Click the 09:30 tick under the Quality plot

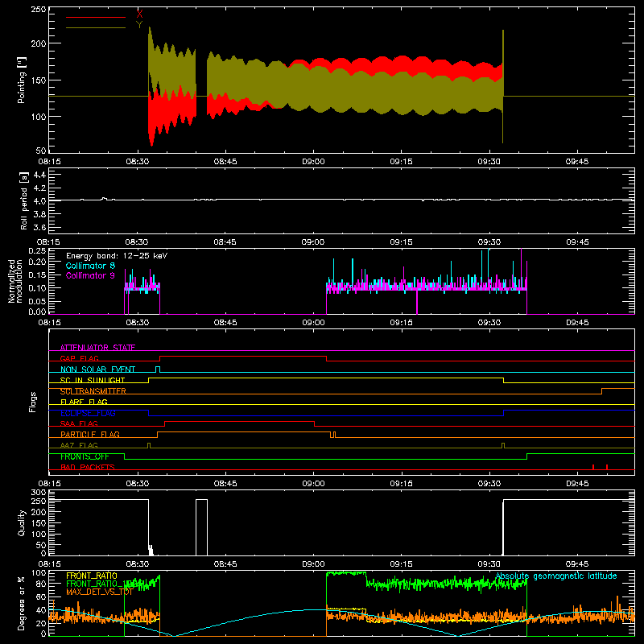click(489, 564)
